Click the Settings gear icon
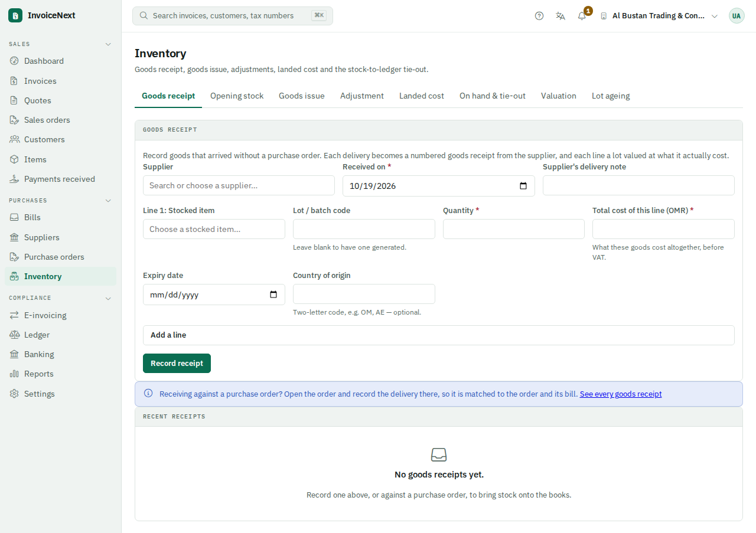756x533 pixels. pos(14,394)
